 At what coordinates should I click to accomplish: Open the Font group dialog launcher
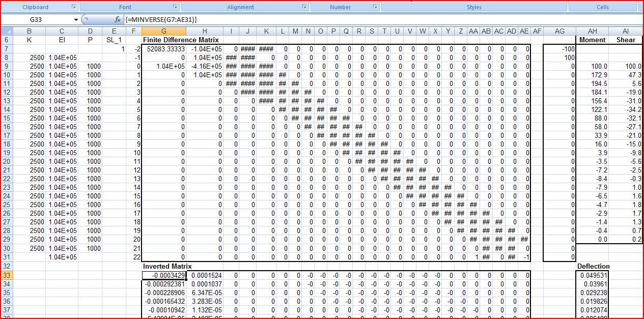(x=175, y=7)
